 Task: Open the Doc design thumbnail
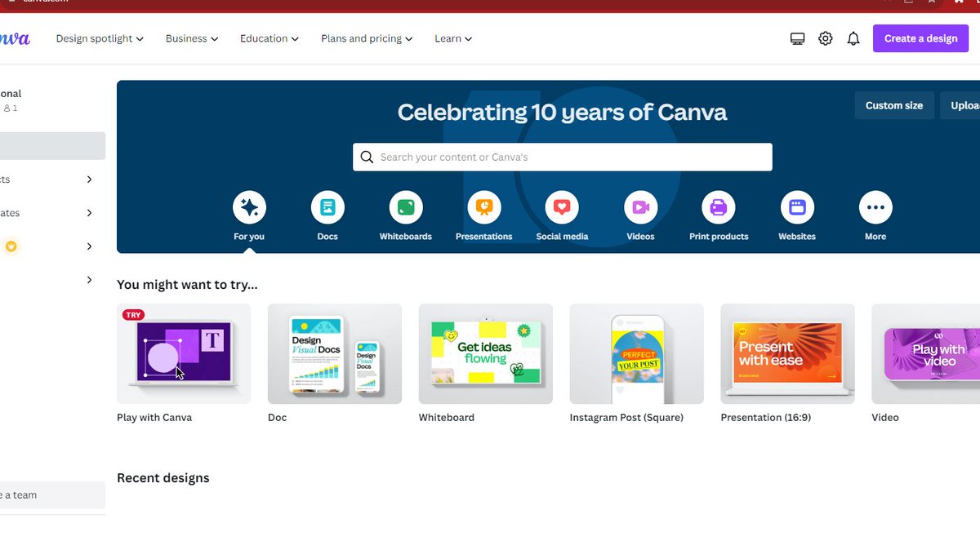click(x=335, y=354)
